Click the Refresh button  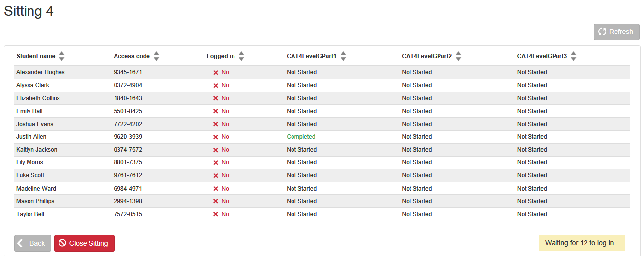tap(616, 32)
